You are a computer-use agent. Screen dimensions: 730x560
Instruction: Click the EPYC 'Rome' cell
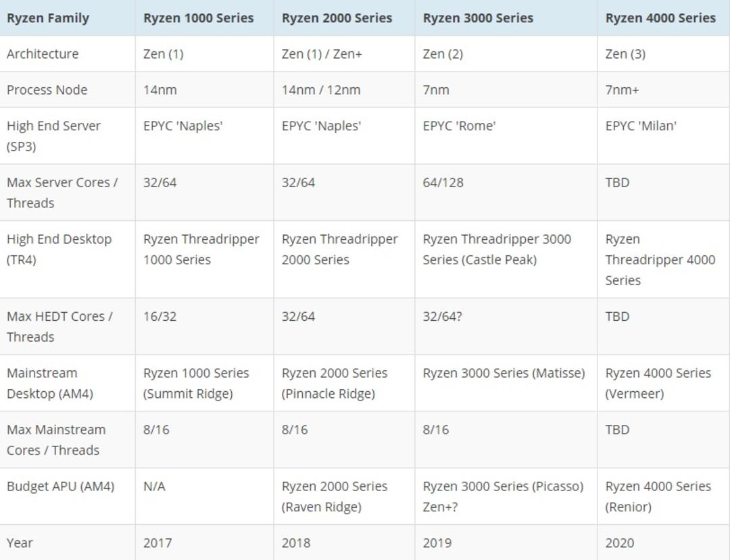point(506,136)
